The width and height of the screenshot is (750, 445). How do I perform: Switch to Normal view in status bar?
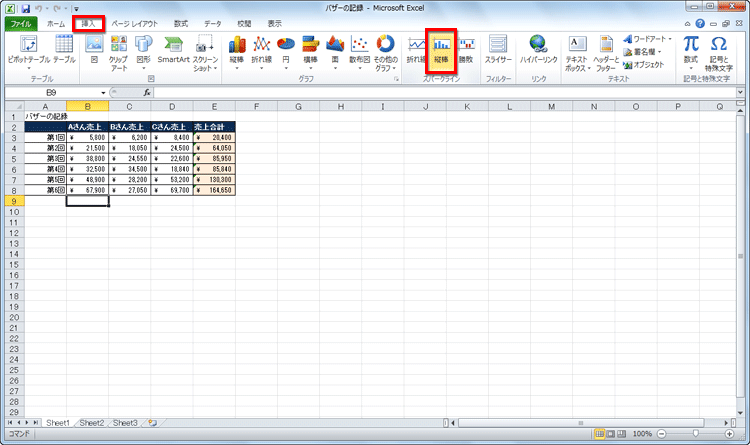(601, 434)
